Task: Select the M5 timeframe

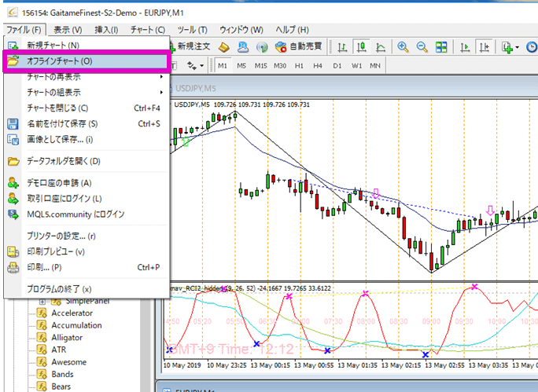Action: coord(241,65)
